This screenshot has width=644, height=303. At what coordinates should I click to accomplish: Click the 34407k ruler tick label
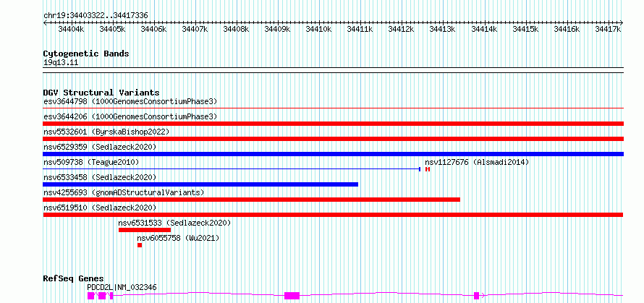(195, 29)
